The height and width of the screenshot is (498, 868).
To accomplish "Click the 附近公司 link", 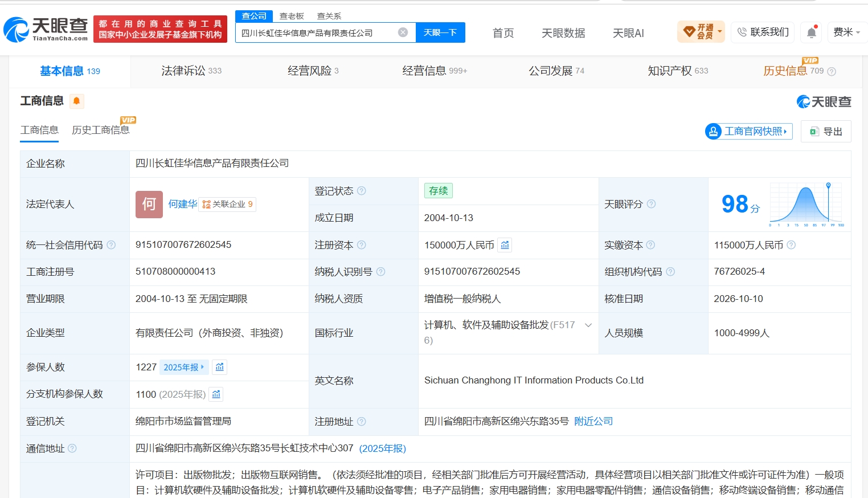I will (593, 421).
